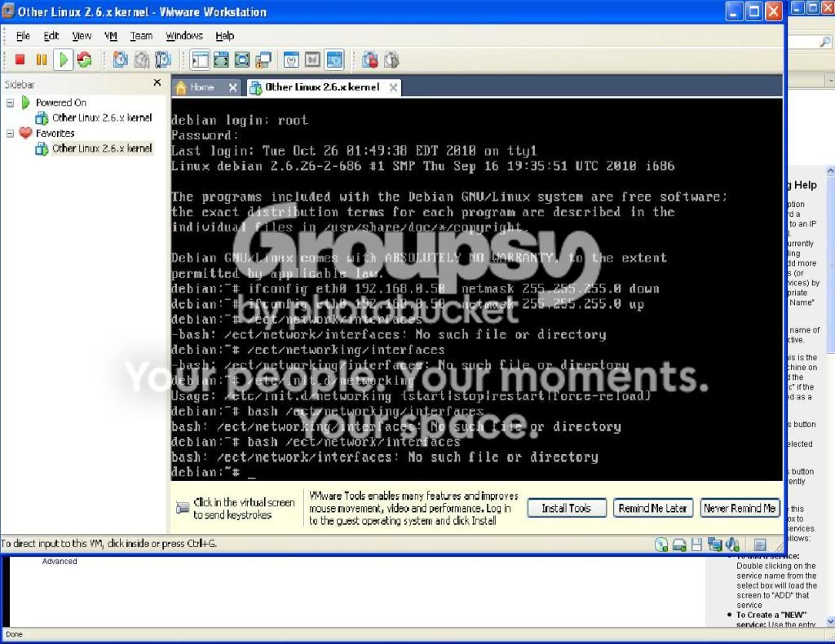The height and width of the screenshot is (644, 835).
Task: Open the Help menu
Action: pyautogui.click(x=225, y=36)
